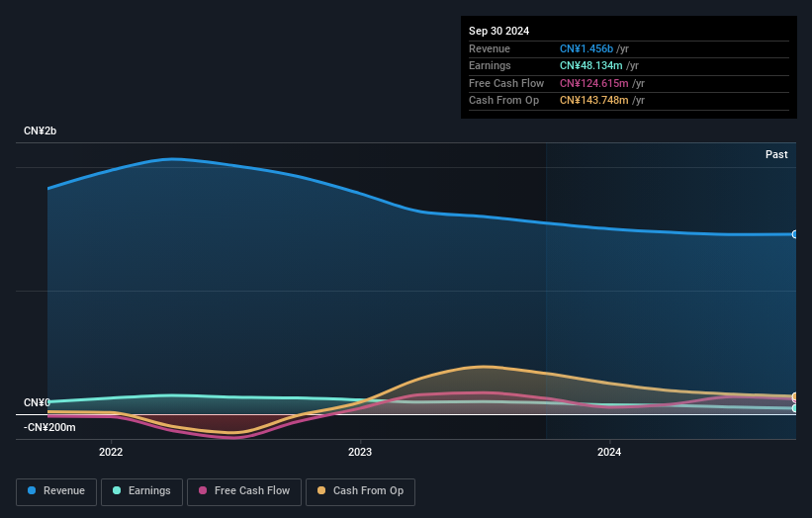
Task: Click the CN¥124.615m free cash flow value
Action: click(x=594, y=83)
